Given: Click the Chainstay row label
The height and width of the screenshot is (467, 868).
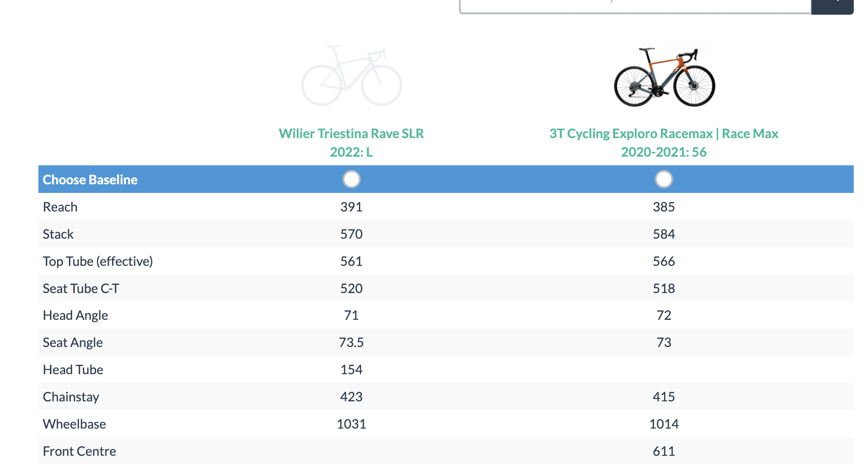Looking at the screenshot, I should point(71,397).
